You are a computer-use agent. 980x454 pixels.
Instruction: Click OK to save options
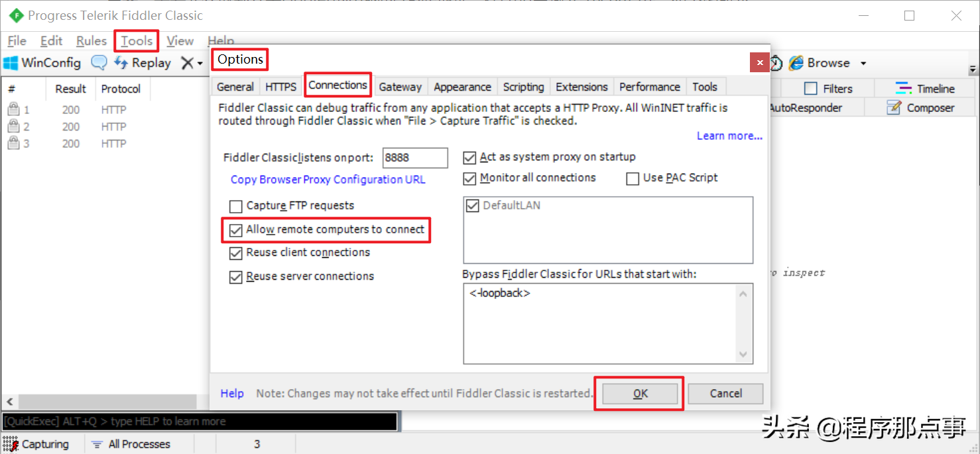click(640, 394)
